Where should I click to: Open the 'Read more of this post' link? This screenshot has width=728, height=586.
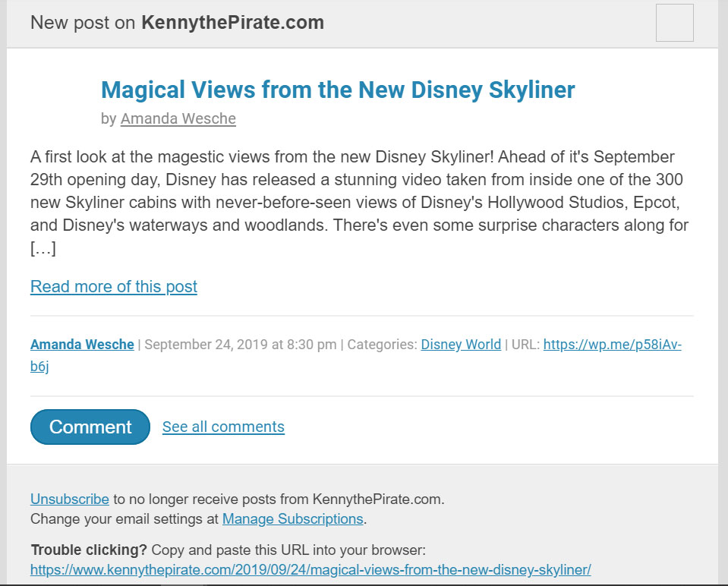(x=114, y=286)
